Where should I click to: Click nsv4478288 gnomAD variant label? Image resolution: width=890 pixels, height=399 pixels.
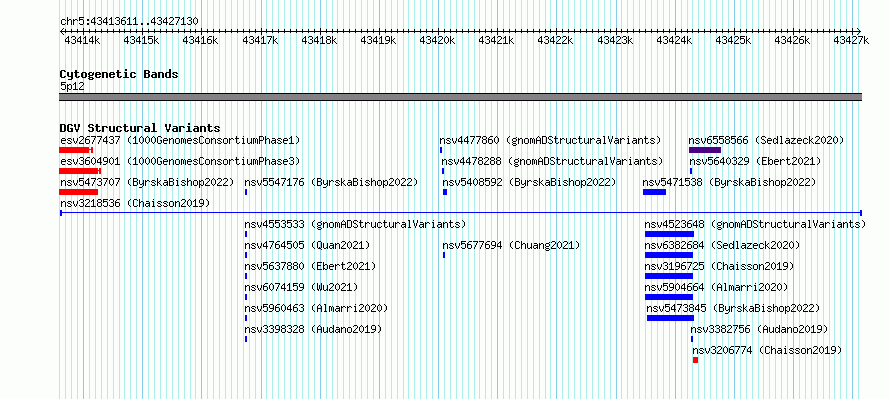[552, 161]
